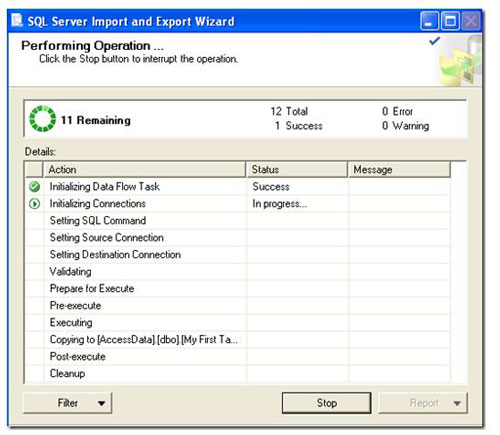Click the 12 Total count

point(289,111)
